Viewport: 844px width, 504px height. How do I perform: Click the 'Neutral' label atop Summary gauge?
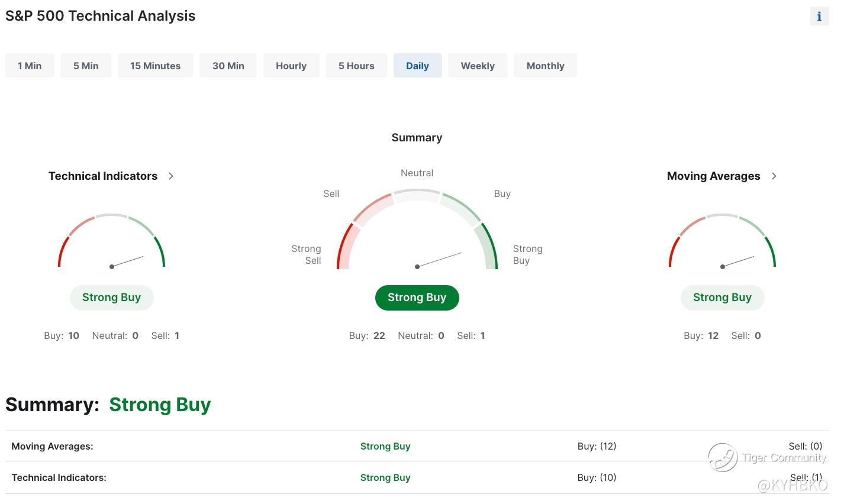417,173
